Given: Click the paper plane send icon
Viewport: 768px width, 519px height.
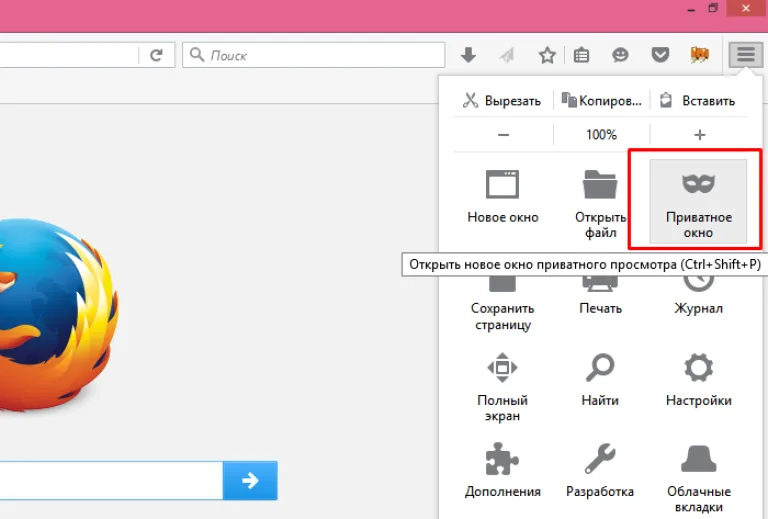Looking at the screenshot, I should [507, 55].
